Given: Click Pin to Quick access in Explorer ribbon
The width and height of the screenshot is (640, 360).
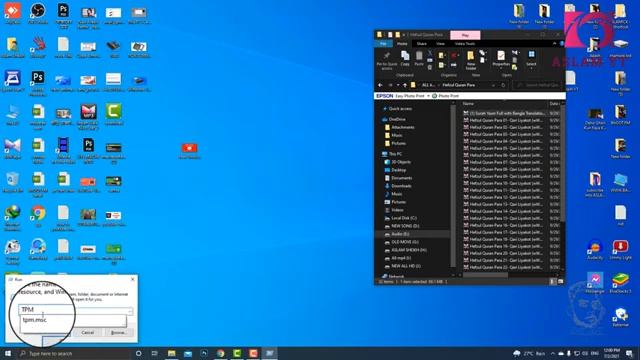Looking at the screenshot, I should (x=387, y=60).
